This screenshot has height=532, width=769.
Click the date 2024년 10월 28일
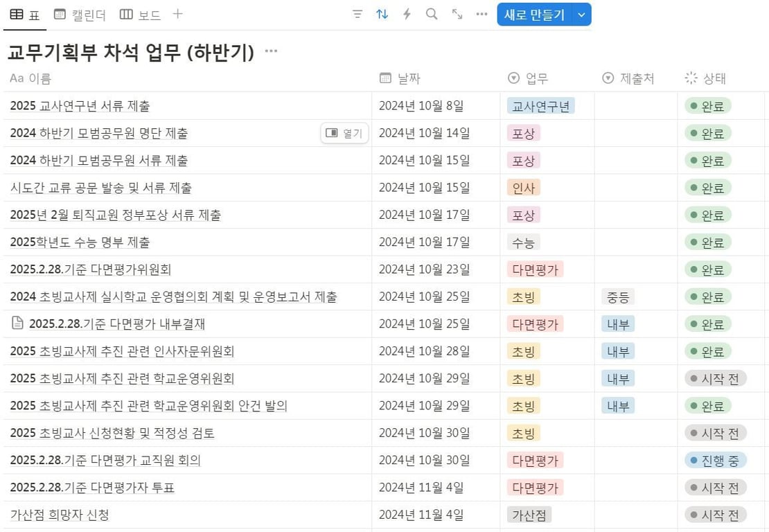pos(424,351)
